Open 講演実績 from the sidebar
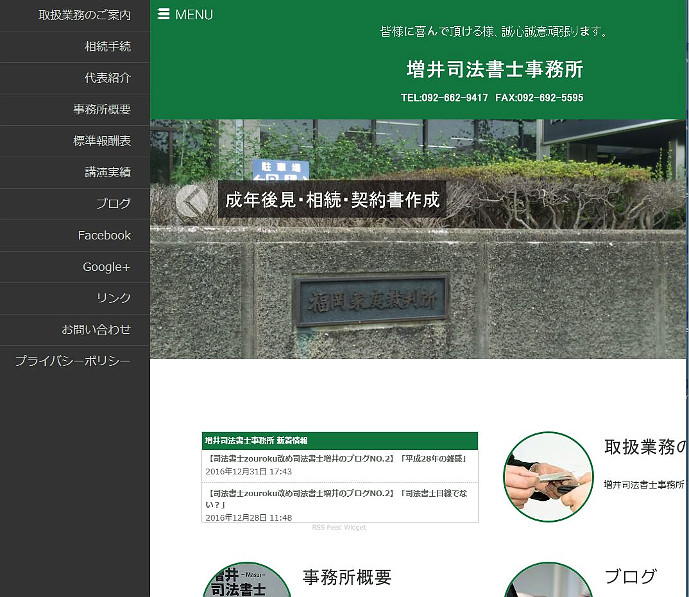Image resolution: width=689 pixels, height=597 pixels. 107,172
